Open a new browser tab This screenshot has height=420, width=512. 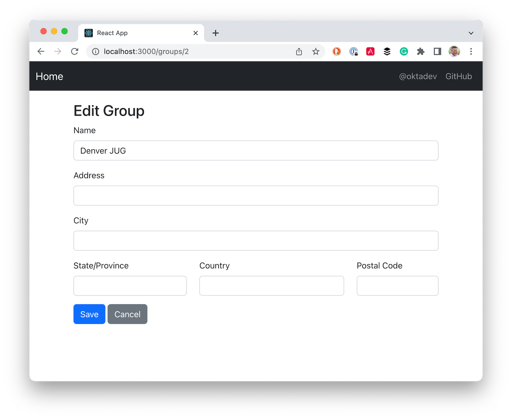(x=216, y=33)
